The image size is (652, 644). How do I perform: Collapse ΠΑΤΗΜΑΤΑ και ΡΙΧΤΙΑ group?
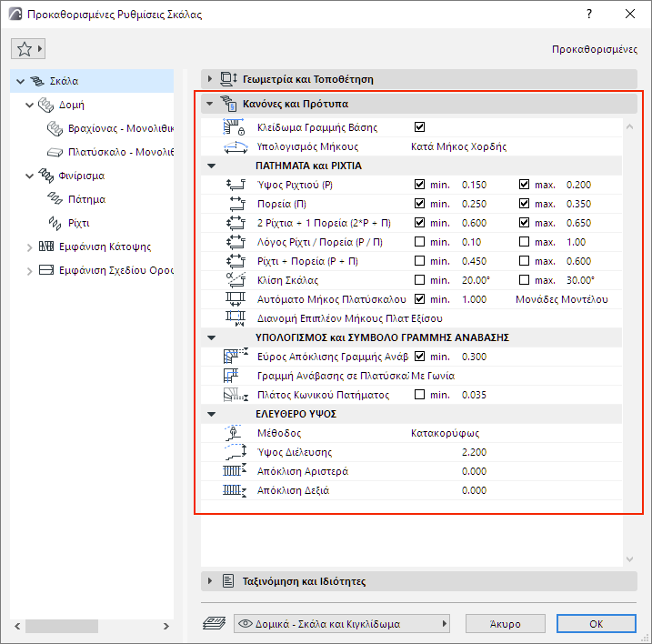[x=211, y=166]
